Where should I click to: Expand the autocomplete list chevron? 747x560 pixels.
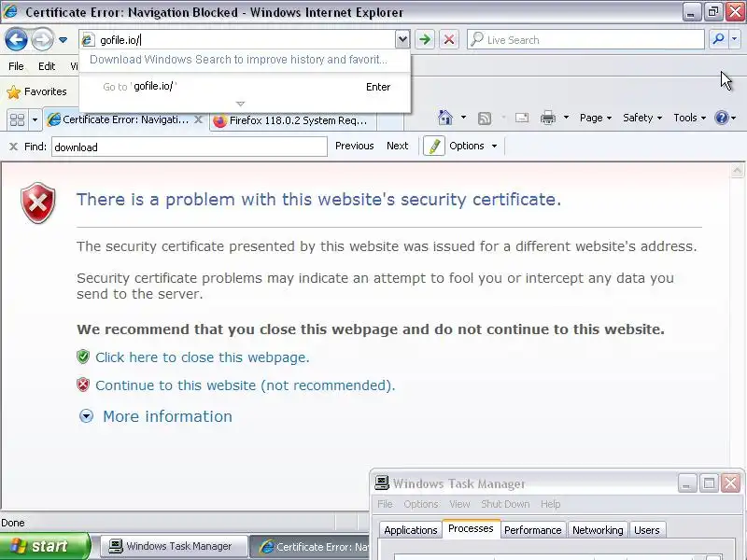(x=240, y=104)
